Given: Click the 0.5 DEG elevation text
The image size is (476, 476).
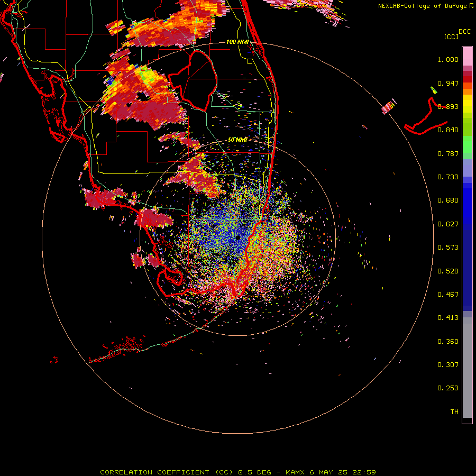Looking at the screenshot, I should (x=254, y=472).
